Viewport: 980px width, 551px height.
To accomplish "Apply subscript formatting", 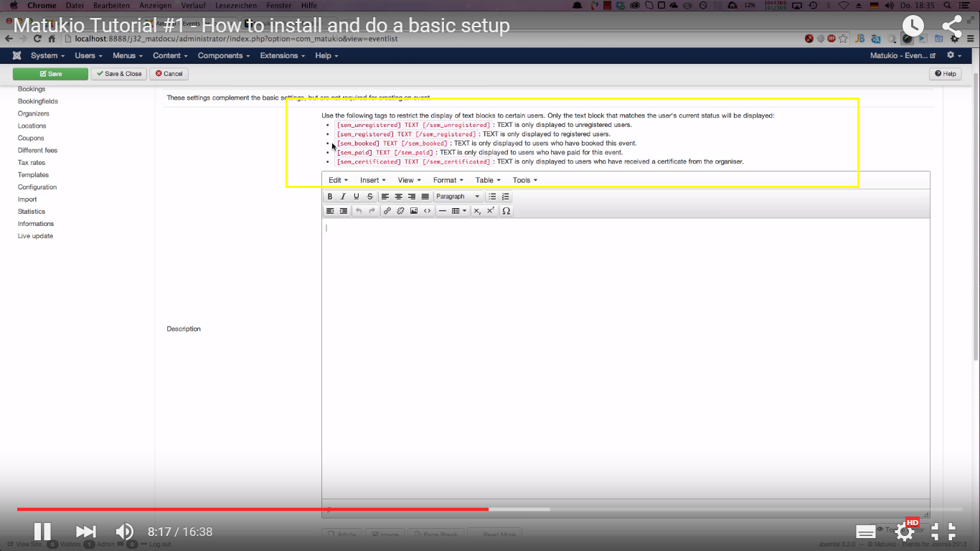I will pyautogui.click(x=477, y=211).
